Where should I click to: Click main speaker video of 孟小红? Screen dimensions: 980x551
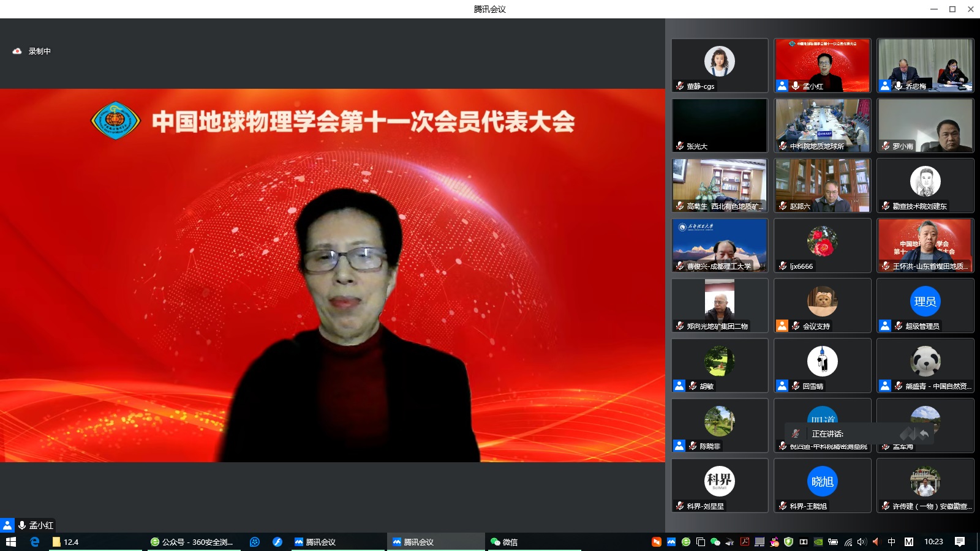point(333,275)
